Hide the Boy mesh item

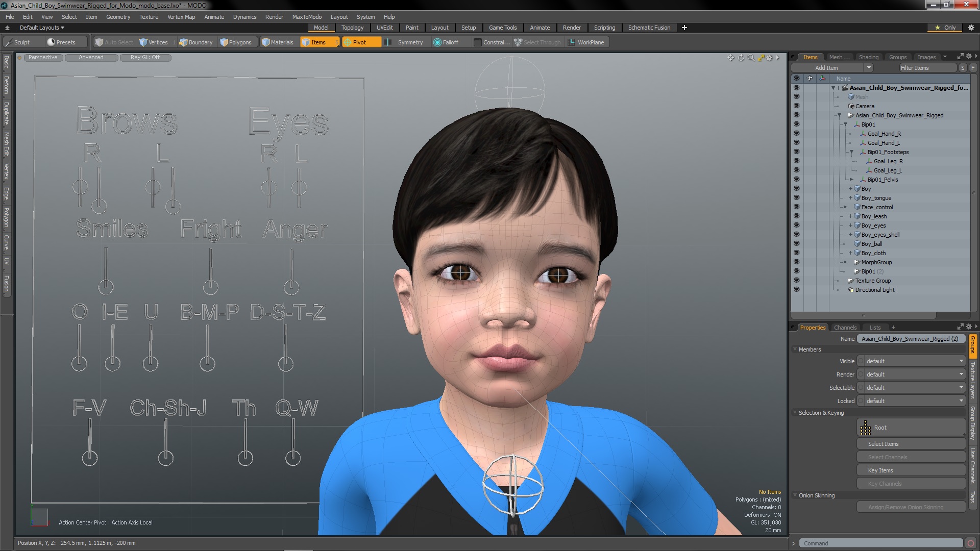796,189
